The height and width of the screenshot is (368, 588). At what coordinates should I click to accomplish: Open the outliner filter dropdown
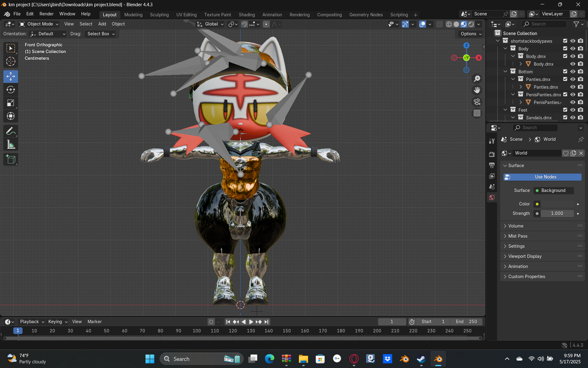click(x=578, y=24)
